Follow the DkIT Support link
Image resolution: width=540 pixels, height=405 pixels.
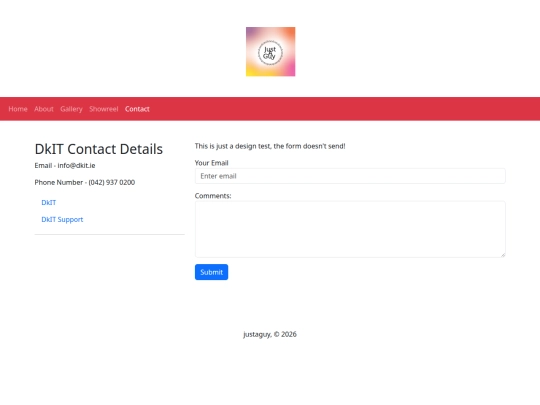(62, 219)
